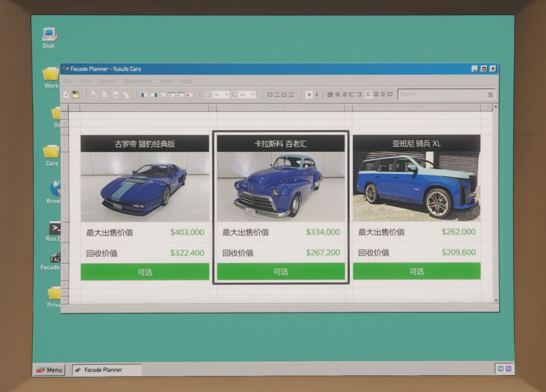The height and width of the screenshot is (392, 546).
Task: Click the $403,000 max sale value
Action: pos(187,232)
